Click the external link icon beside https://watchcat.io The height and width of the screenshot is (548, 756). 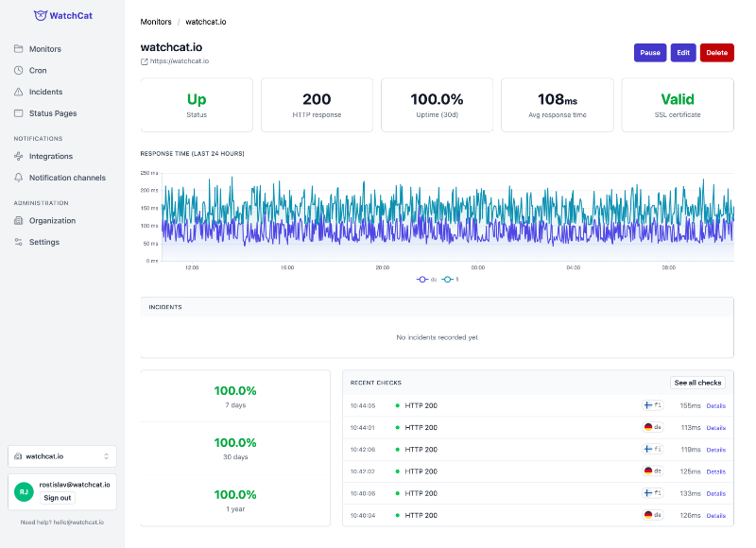(145, 61)
